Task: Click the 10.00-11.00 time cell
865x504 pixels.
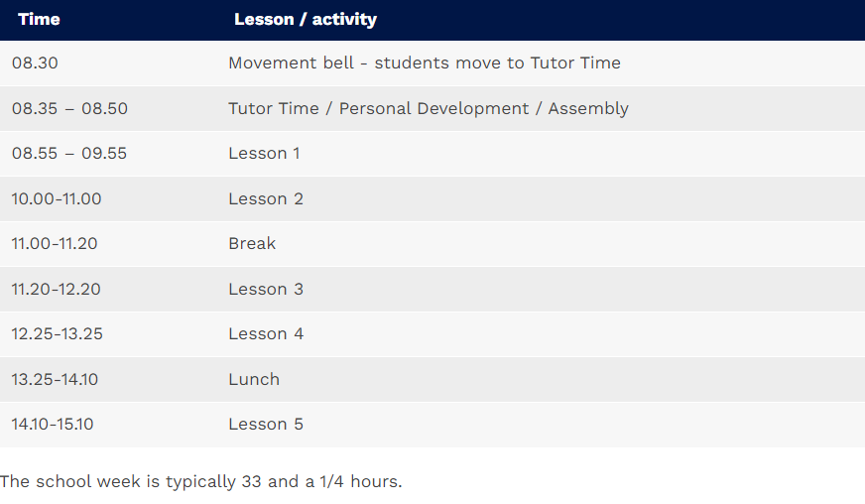Action: pos(57,198)
